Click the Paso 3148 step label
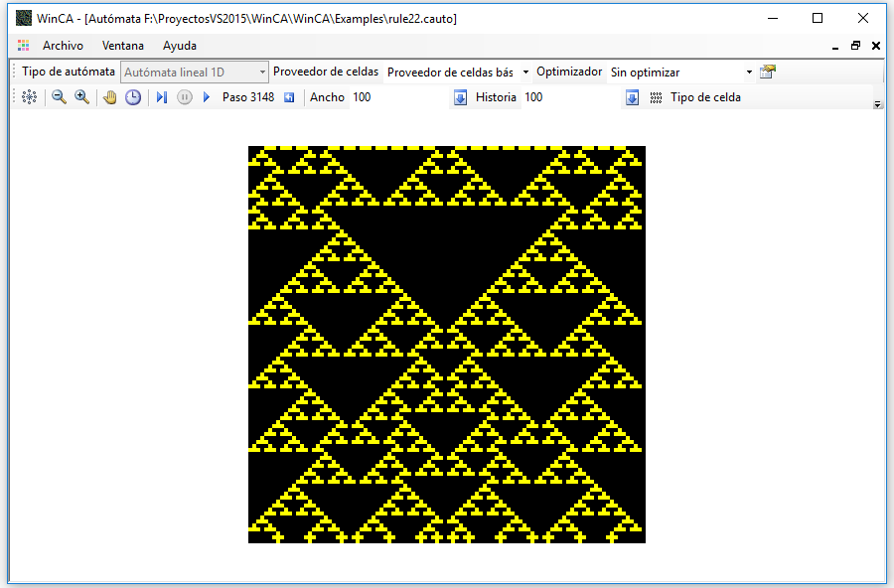Viewport: 894px width, 588px height. [248, 97]
